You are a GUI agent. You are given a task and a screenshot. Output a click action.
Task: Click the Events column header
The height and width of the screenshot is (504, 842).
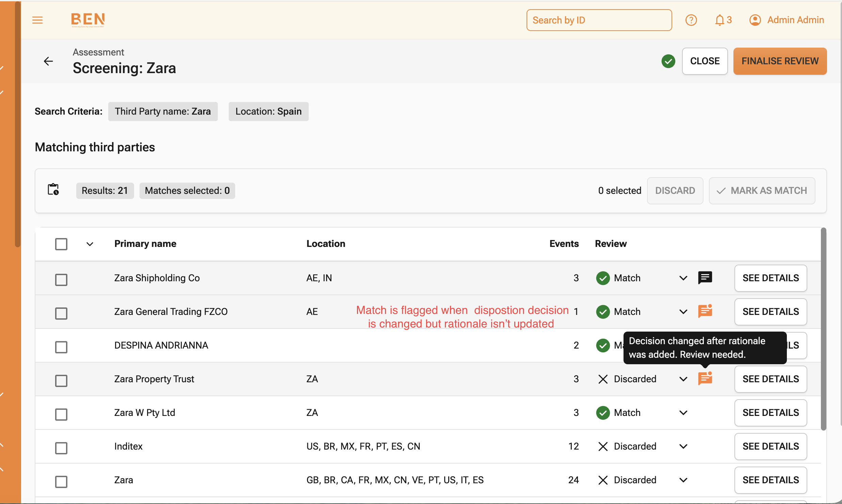[564, 244]
